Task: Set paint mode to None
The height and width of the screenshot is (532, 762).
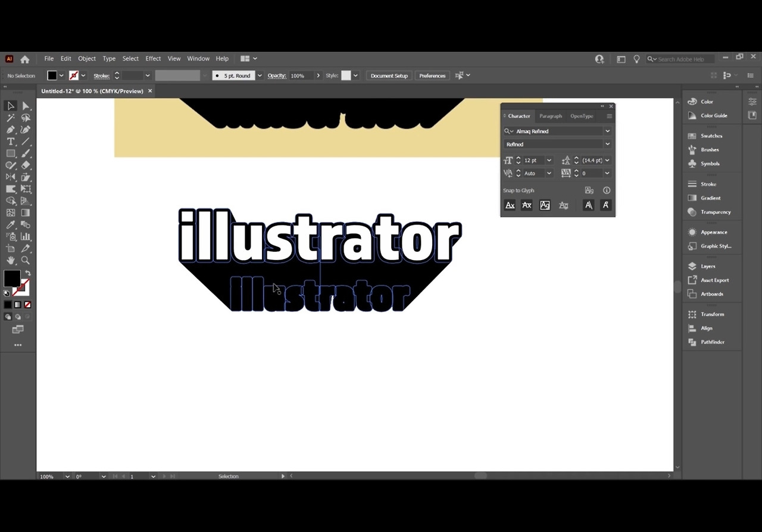Action: tap(27, 305)
